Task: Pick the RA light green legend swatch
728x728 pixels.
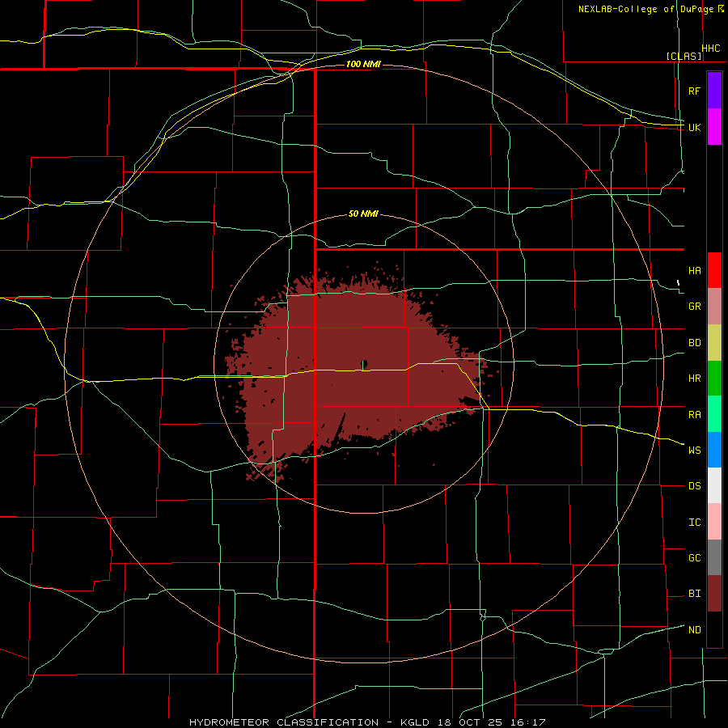Action: [x=714, y=414]
